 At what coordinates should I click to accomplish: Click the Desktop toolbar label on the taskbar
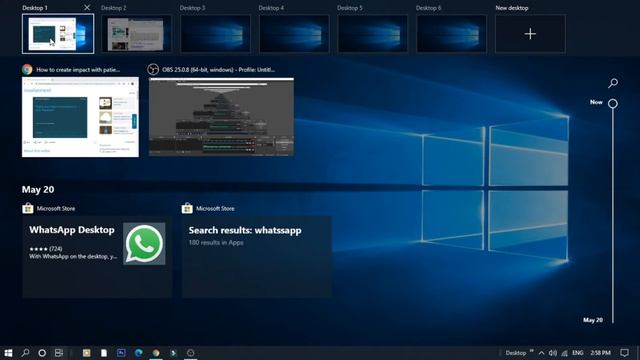pos(516,353)
